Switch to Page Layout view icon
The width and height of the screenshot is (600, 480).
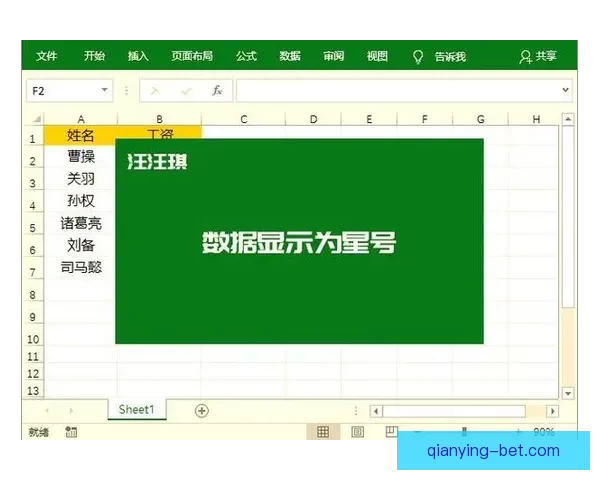[x=357, y=432]
